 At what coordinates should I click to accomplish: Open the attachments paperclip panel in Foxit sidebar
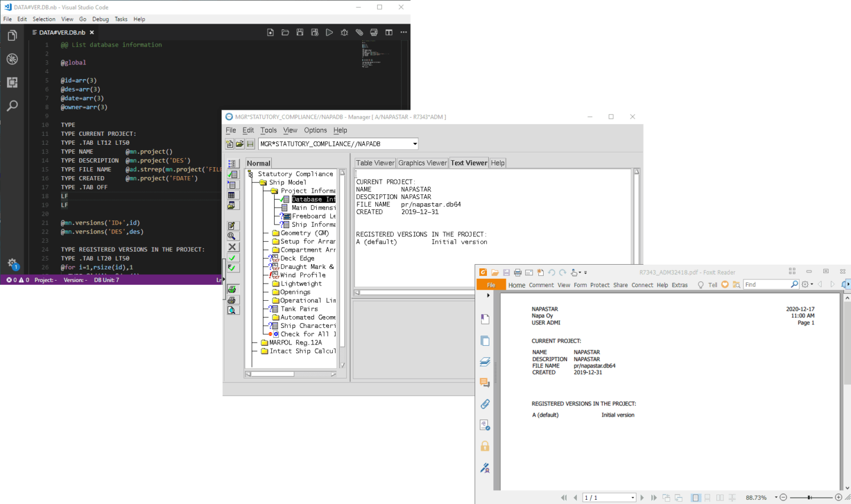coord(485,404)
